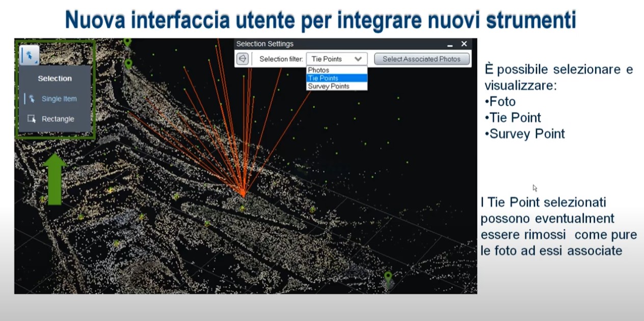The height and width of the screenshot is (321, 644).
Task: Click the Selection tool icon above the panel
Action: [29, 54]
